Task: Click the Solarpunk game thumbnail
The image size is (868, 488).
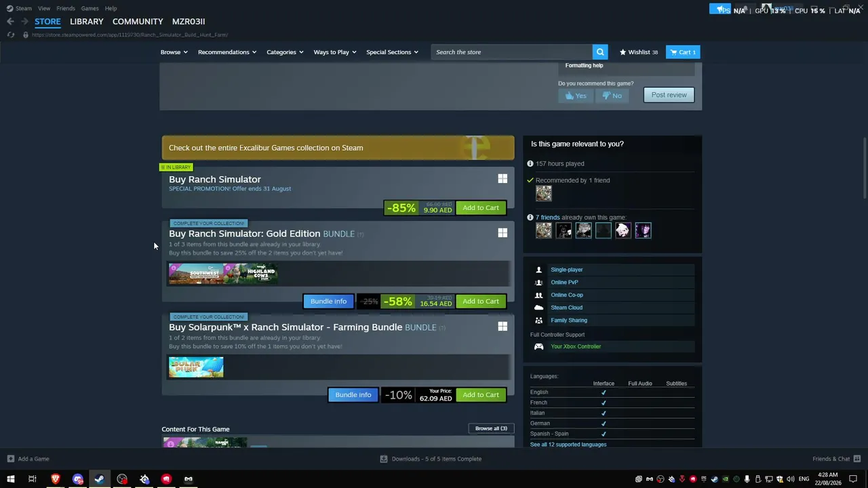Action: [x=196, y=367]
